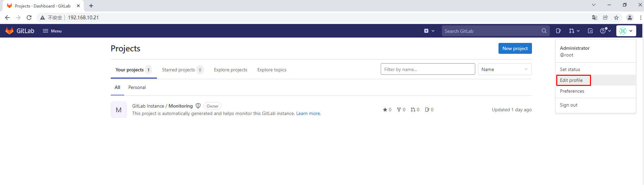Viewport: 644px width, 185px height.
Task: Choose Sign out from user menu
Action: tap(568, 105)
